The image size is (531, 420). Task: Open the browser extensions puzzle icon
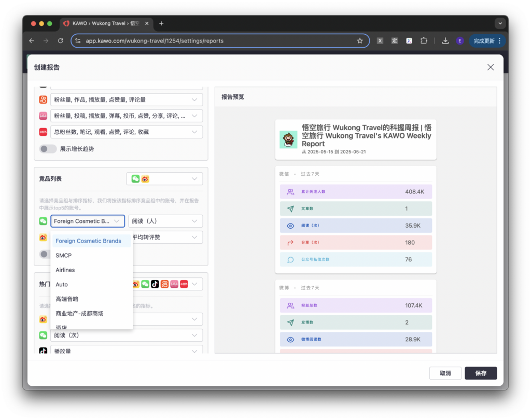point(424,41)
